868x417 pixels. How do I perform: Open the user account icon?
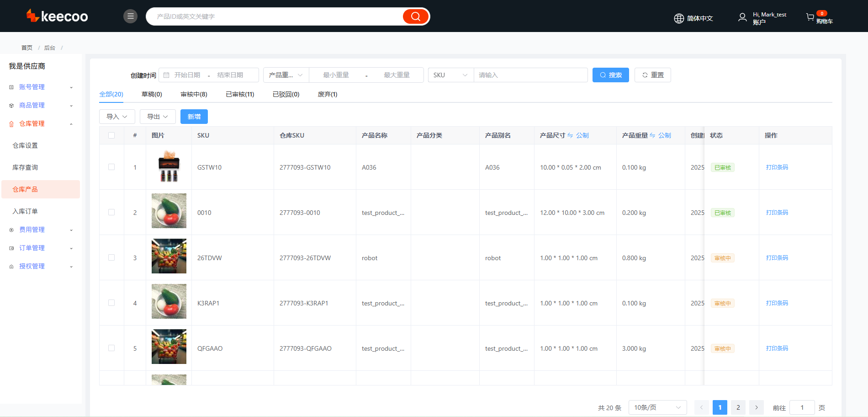[x=742, y=17]
